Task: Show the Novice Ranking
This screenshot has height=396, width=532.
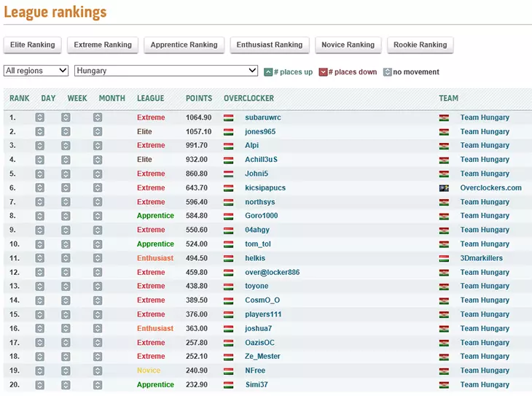Action: 348,44
